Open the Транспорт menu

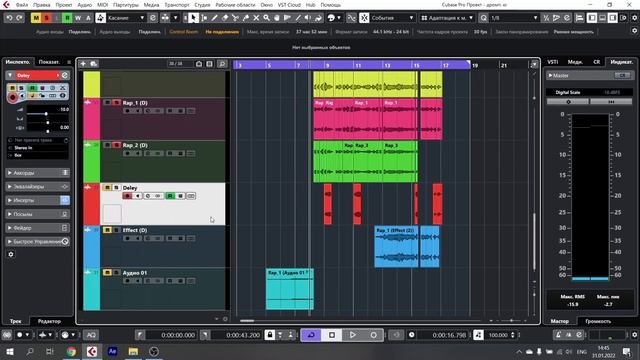(177, 5)
